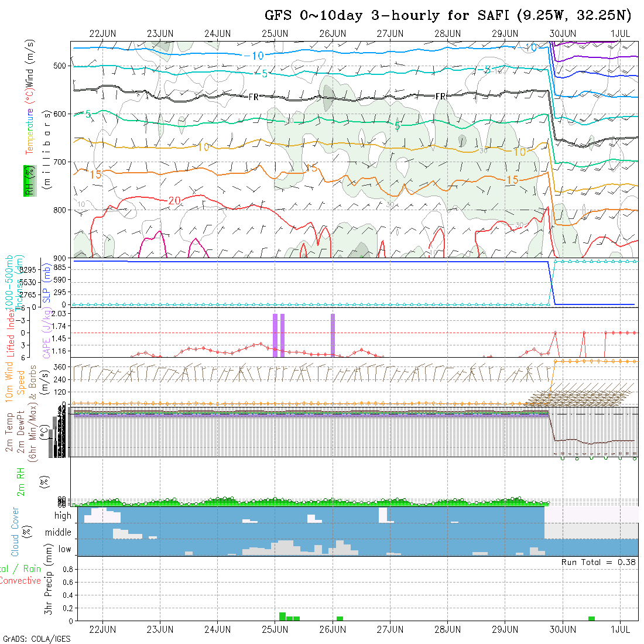Click the 120 wind speed axis value
The image size is (644, 644).
point(60,392)
